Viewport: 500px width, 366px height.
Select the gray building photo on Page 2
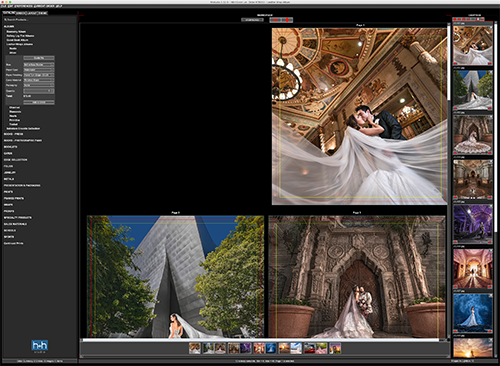[x=175, y=277]
